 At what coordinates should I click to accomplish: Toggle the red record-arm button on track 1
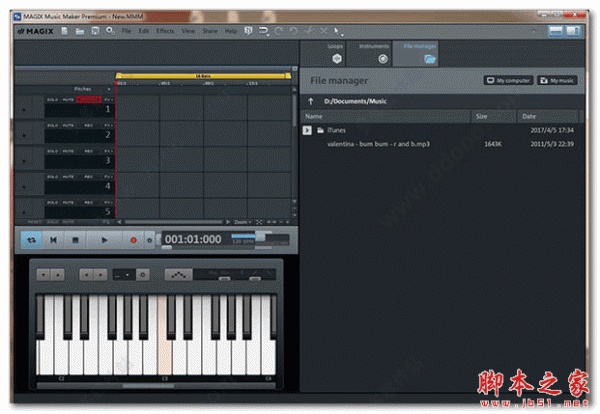[89, 100]
